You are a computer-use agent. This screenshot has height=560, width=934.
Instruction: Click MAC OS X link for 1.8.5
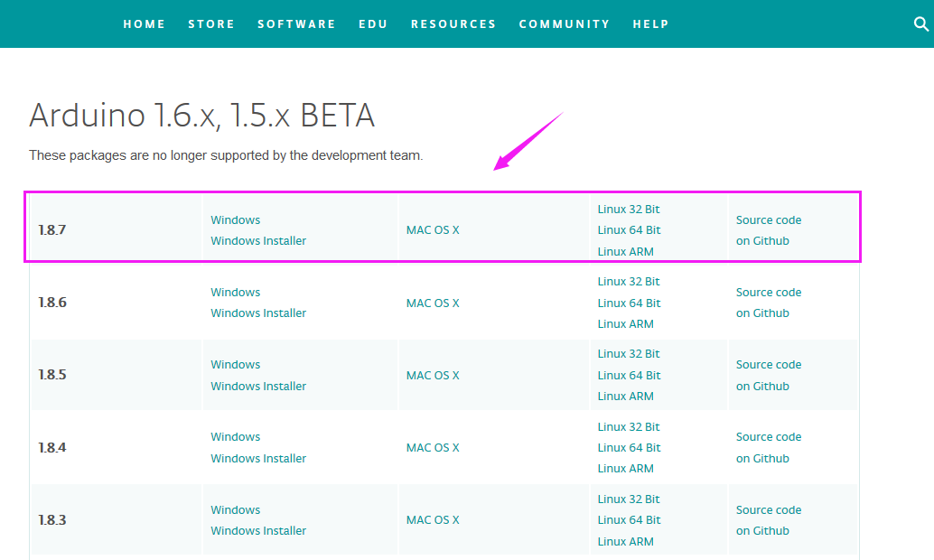(433, 376)
